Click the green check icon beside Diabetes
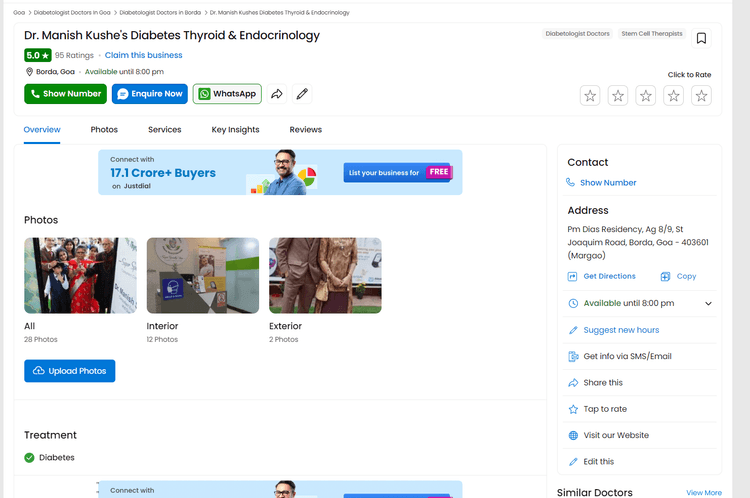Screen dimensions: 750x498 pos(29,458)
